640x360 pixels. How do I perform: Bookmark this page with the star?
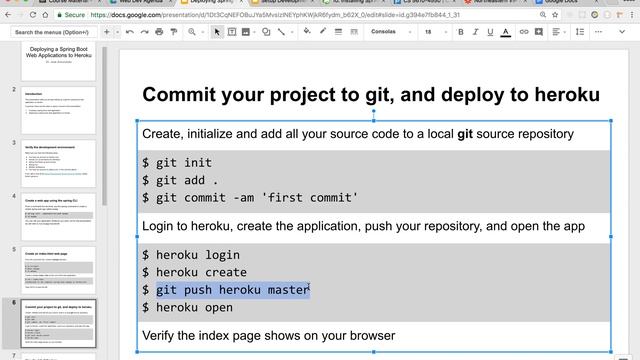coord(555,15)
